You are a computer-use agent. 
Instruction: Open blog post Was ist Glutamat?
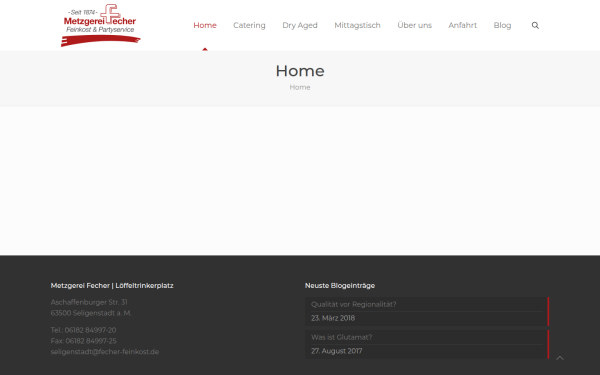click(x=341, y=337)
